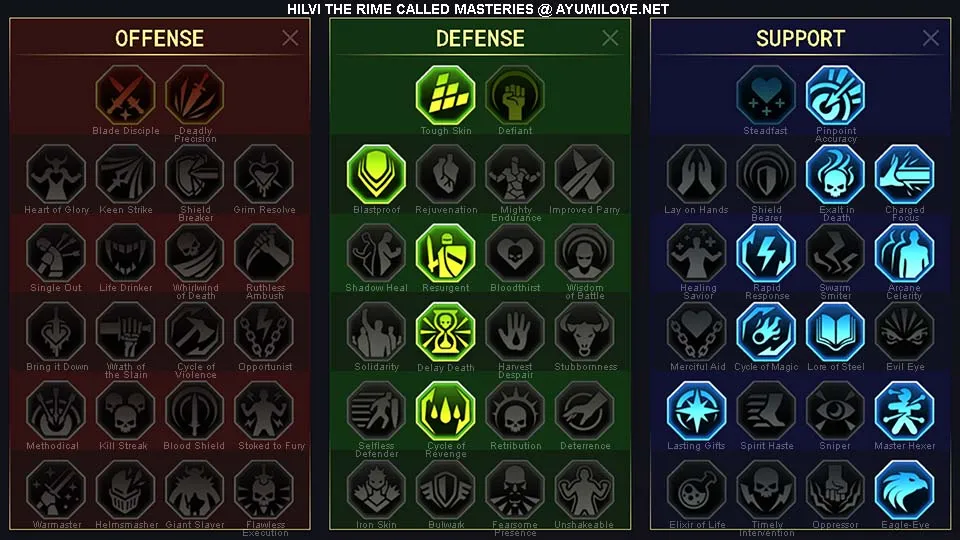Activate the Helmsmasher mastery
The image size is (960, 540).
click(x=126, y=490)
